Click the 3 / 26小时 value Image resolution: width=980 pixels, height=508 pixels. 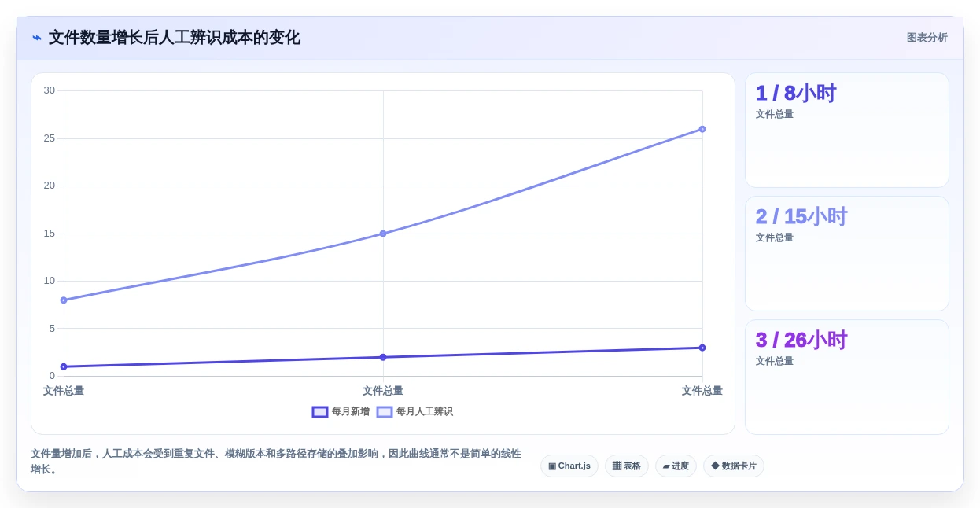click(x=801, y=340)
